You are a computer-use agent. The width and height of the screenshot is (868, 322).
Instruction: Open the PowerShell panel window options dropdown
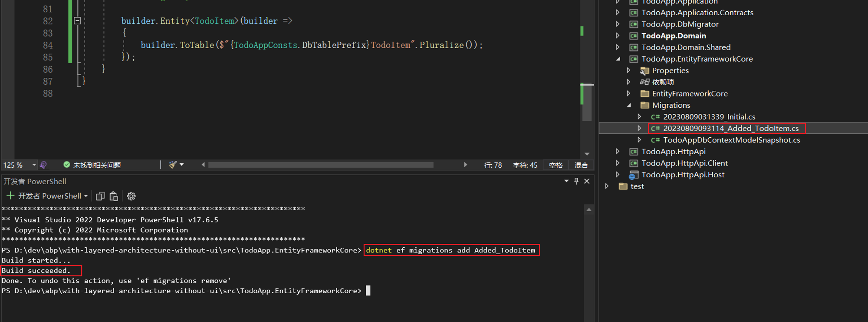[x=566, y=181]
